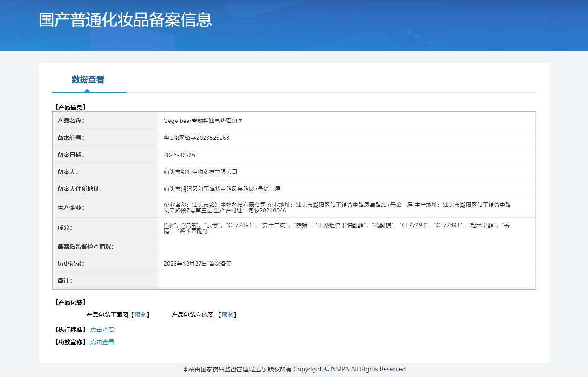Select the 成分 ingredients list text
Screen dimensions: 588x377
pos(337,228)
